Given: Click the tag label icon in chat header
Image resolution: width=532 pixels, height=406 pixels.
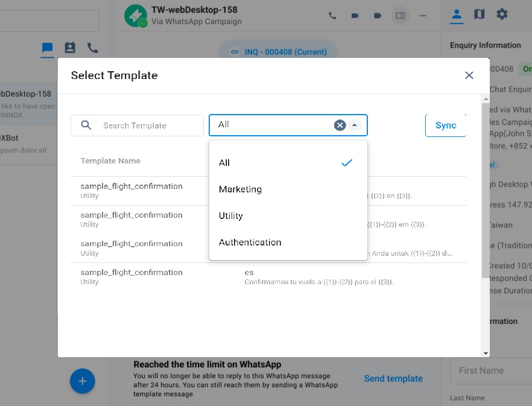Looking at the screenshot, I should point(378,16).
